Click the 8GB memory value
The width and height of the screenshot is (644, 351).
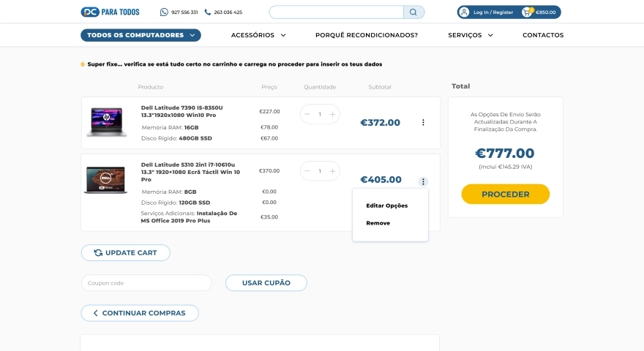point(190,192)
